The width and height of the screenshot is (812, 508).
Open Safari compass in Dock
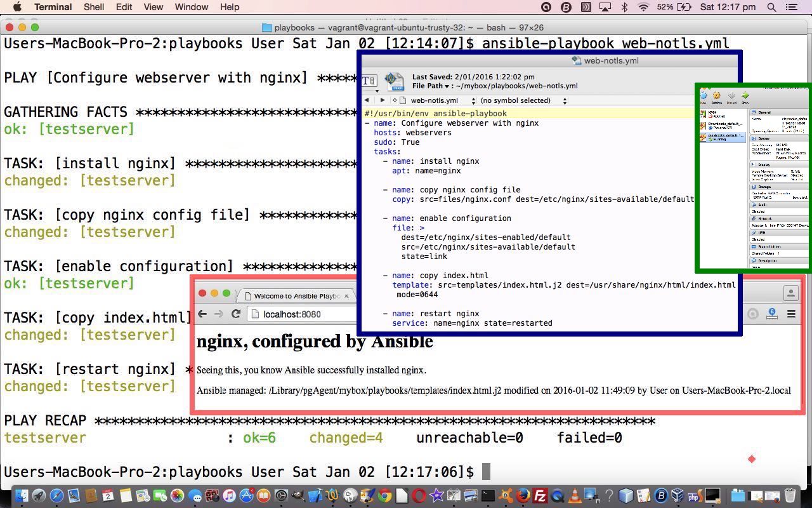56,496
